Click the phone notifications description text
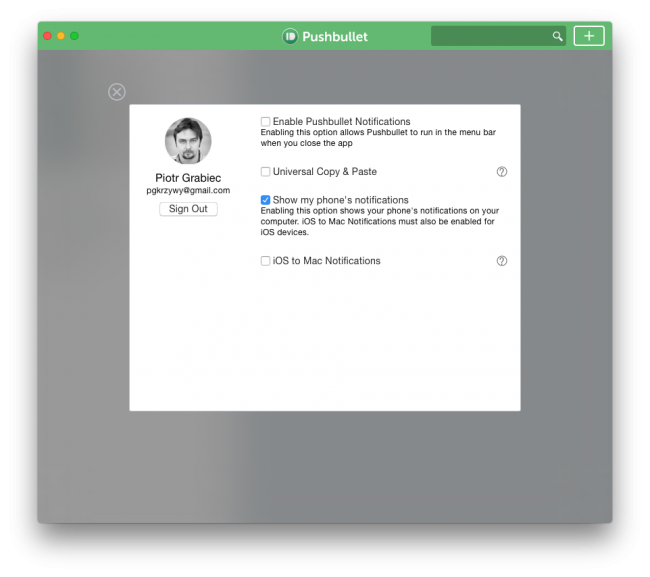The image size is (650, 577). [x=380, y=221]
